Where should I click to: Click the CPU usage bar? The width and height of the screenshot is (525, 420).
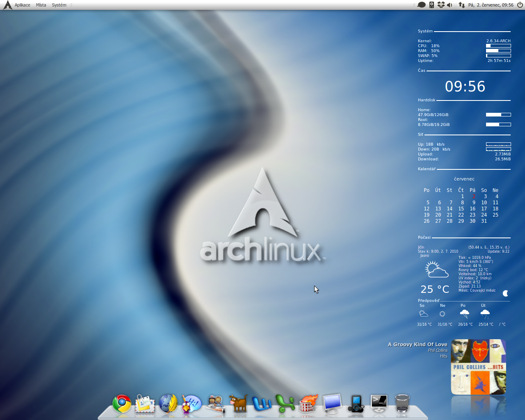click(x=498, y=46)
